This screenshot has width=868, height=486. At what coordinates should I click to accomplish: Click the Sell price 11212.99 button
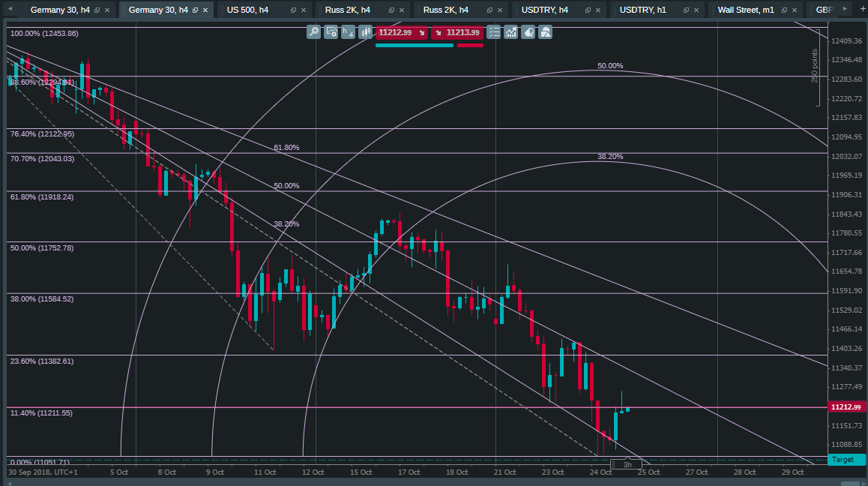tap(401, 32)
